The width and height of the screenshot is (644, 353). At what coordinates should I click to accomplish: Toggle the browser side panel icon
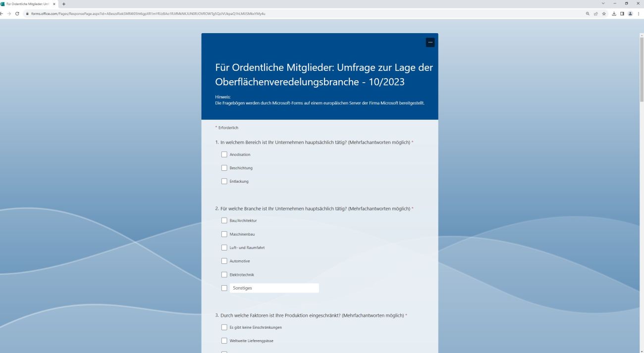622,13
